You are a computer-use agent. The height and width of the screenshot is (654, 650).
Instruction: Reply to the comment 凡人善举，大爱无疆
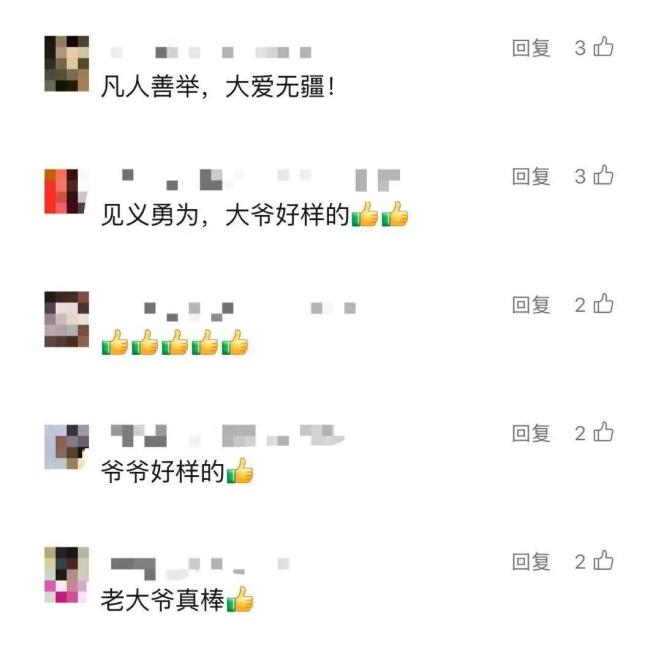tap(531, 48)
